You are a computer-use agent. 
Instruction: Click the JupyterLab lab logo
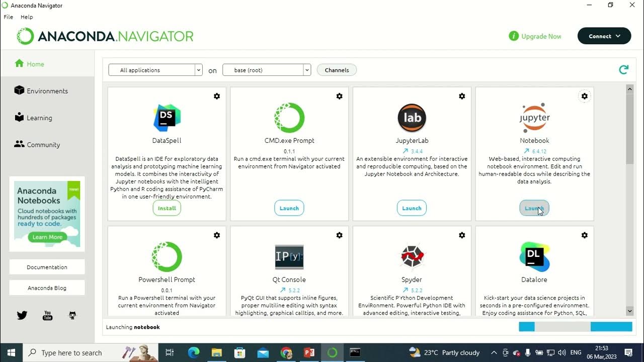click(x=412, y=118)
